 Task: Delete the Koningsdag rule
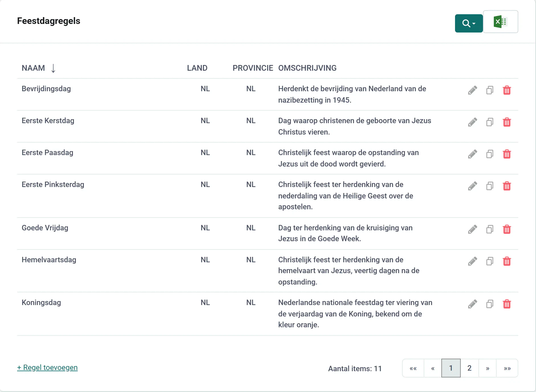[x=507, y=304]
